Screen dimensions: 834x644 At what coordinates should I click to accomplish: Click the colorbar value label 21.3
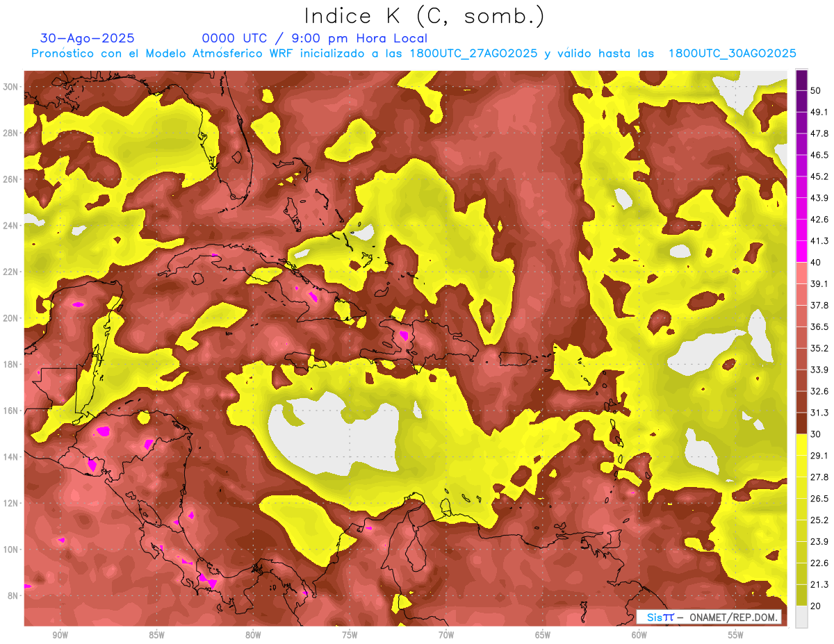point(819,585)
